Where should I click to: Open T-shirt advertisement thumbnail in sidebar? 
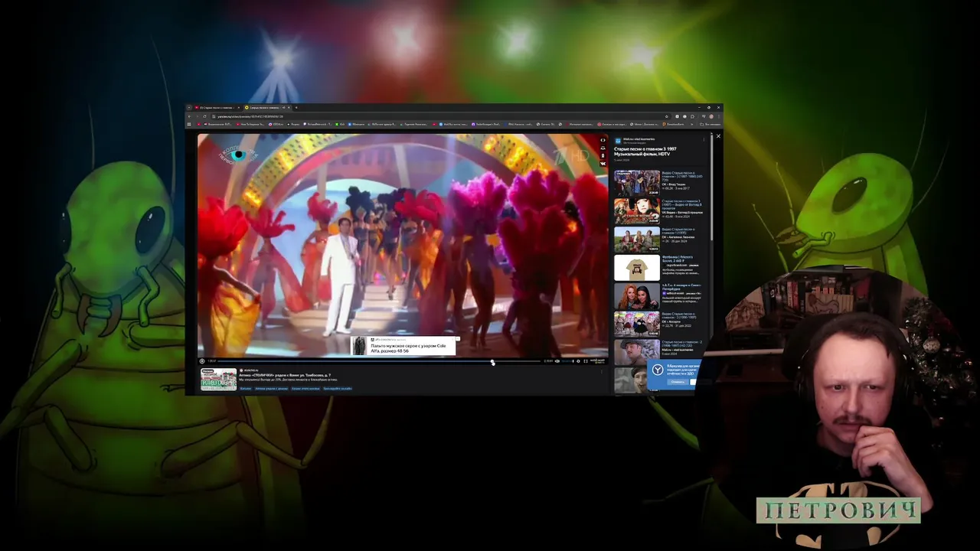coord(636,268)
